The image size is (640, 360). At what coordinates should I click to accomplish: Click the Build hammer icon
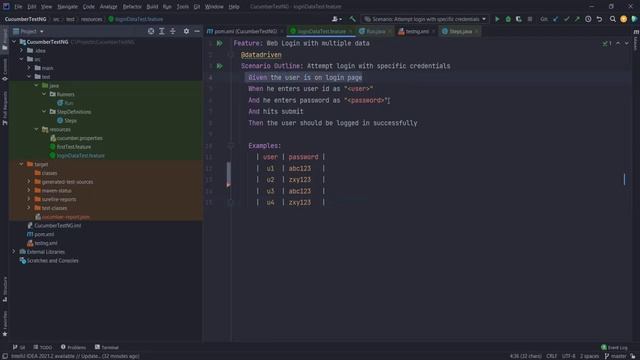tap(353, 19)
